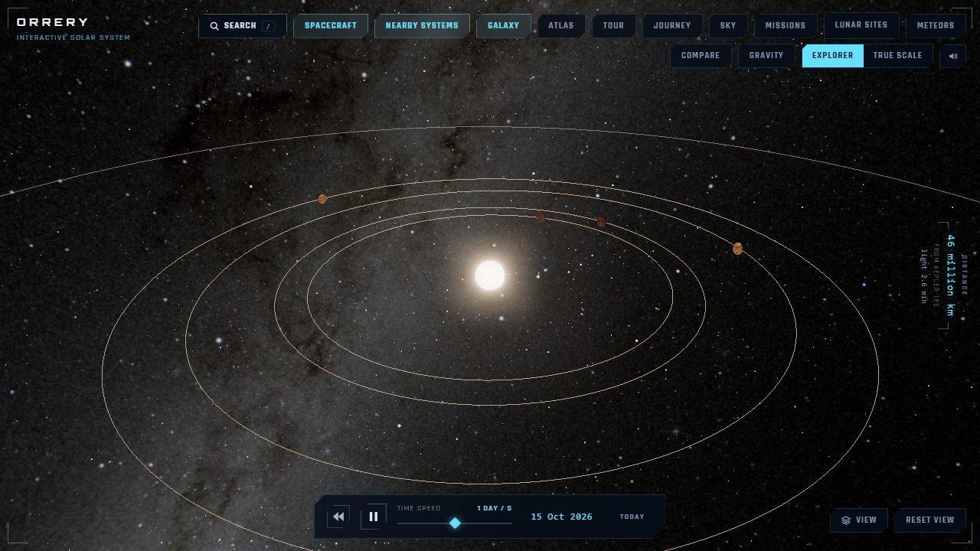This screenshot has height=551, width=980.
Task: Switch to True Scale mode
Action: point(898,56)
